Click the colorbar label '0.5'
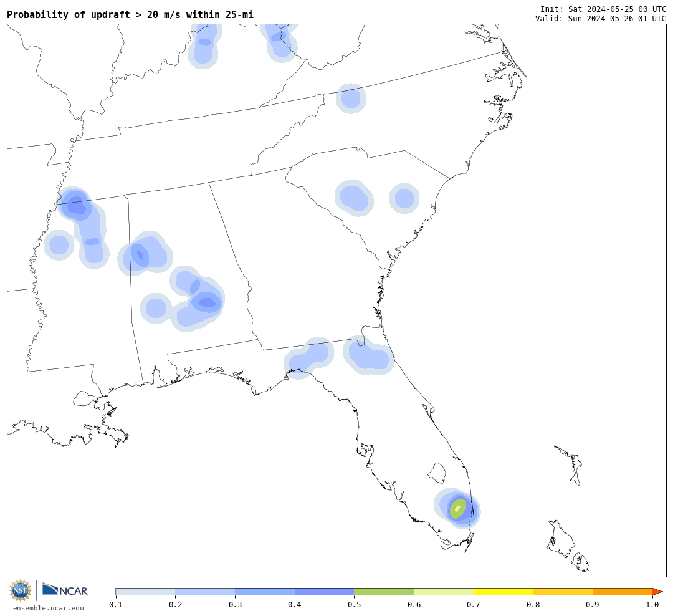Image resolution: width=673 pixels, height=616 pixels. 354,605
